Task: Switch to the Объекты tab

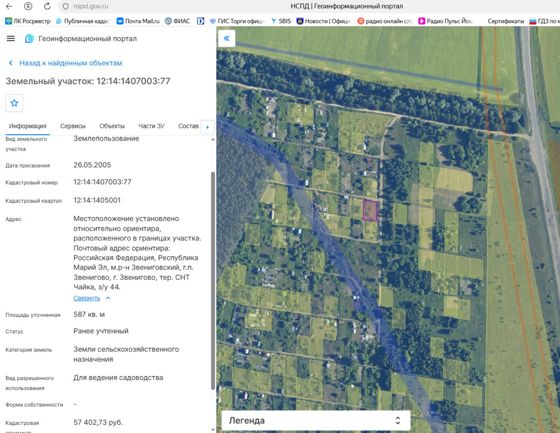Action: click(112, 126)
